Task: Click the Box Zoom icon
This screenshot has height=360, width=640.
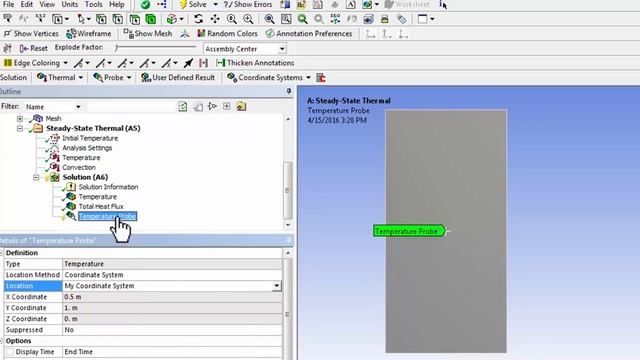Action: tap(248, 19)
